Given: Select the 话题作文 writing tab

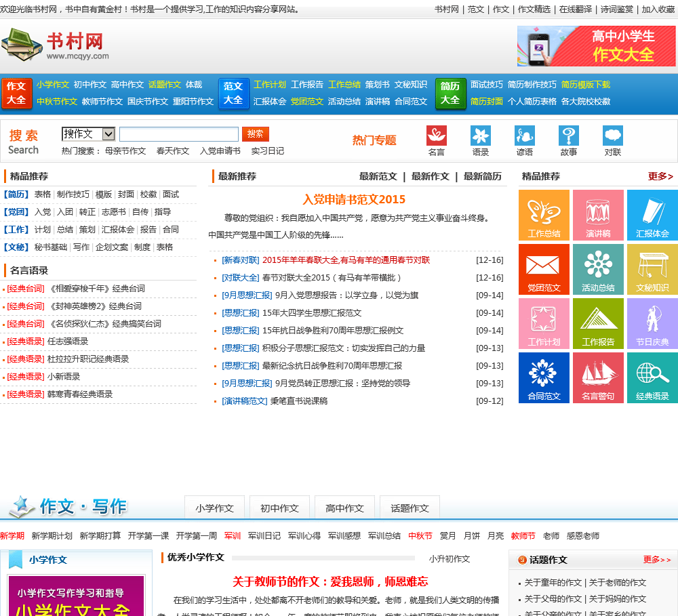Looking at the screenshot, I should tap(410, 508).
